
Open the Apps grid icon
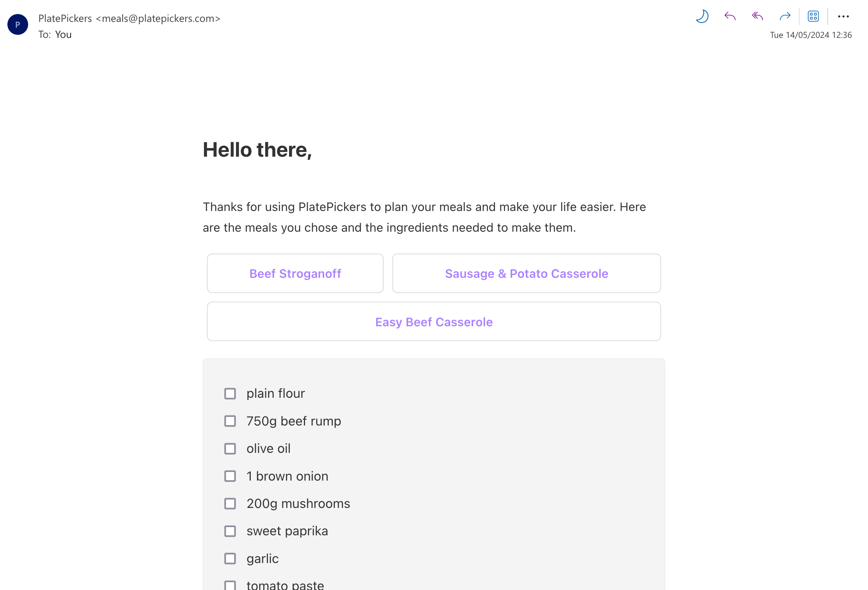click(x=813, y=16)
